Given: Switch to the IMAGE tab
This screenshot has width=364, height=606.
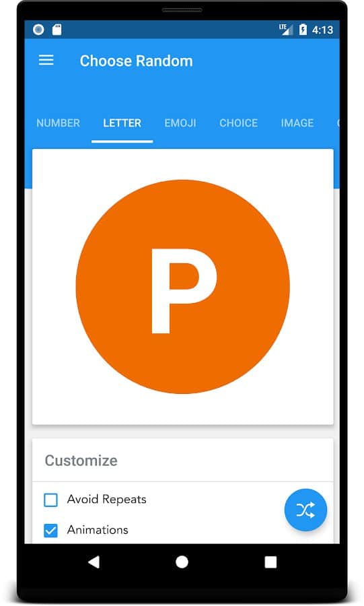Looking at the screenshot, I should 297,123.
